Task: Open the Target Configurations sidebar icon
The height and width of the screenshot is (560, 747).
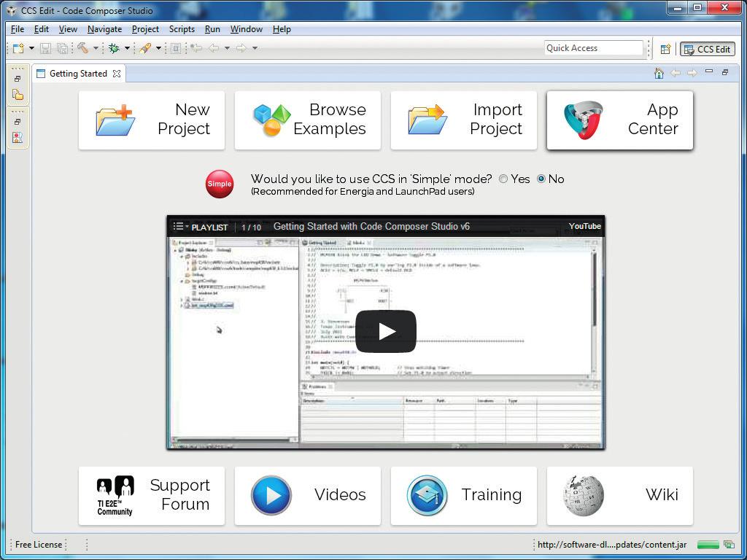Action: tap(18, 138)
